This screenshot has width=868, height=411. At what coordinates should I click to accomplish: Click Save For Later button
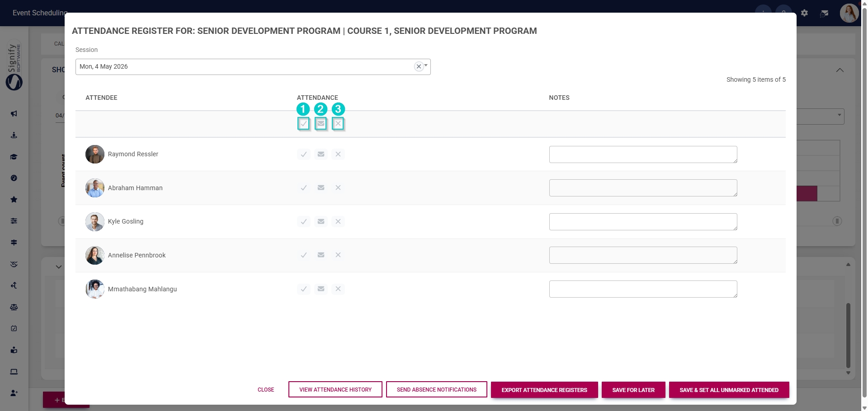point(633,390)
